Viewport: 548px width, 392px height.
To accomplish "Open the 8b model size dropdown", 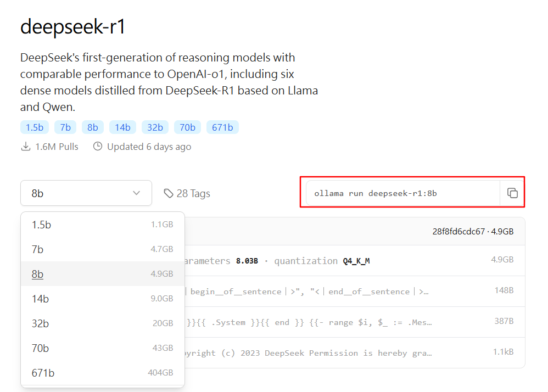I will (x=86, y=193).
